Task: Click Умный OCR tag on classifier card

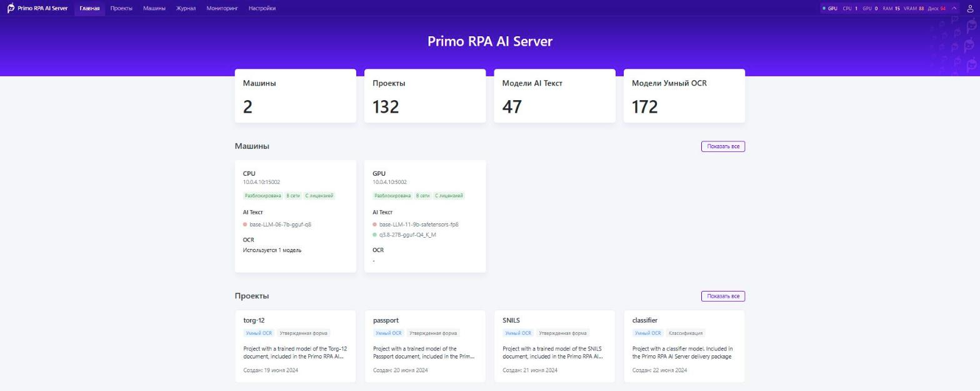Action: (647, 333)
